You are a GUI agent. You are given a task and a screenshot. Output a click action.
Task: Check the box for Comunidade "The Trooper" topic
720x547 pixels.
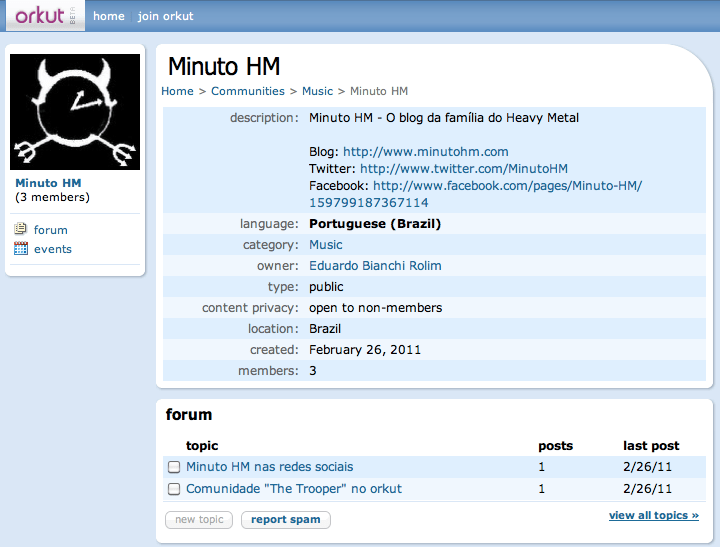coord(174,489)
